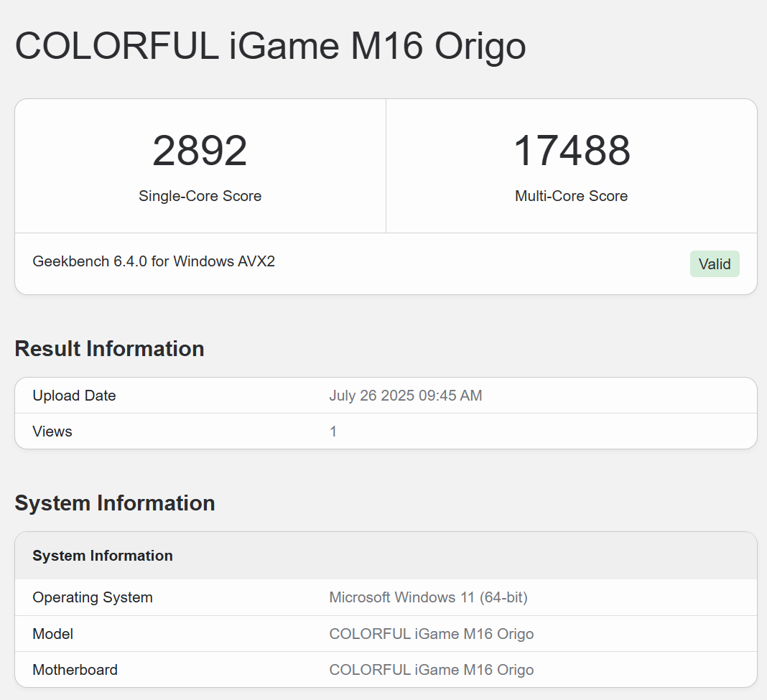The height and width of the screenshot is (700, 767).
Task: Click the large System Information section heading
Action: click(x=115, y=503)
